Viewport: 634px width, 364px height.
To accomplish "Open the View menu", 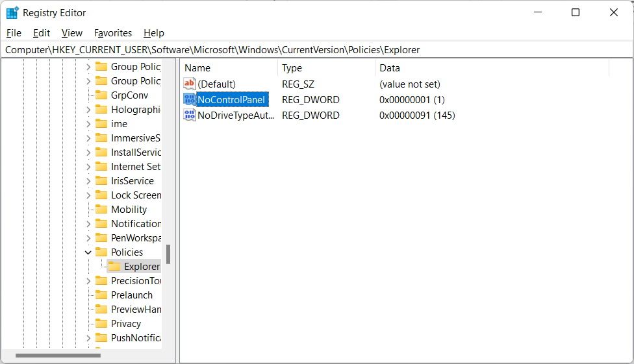I will (x=72, y=33).
